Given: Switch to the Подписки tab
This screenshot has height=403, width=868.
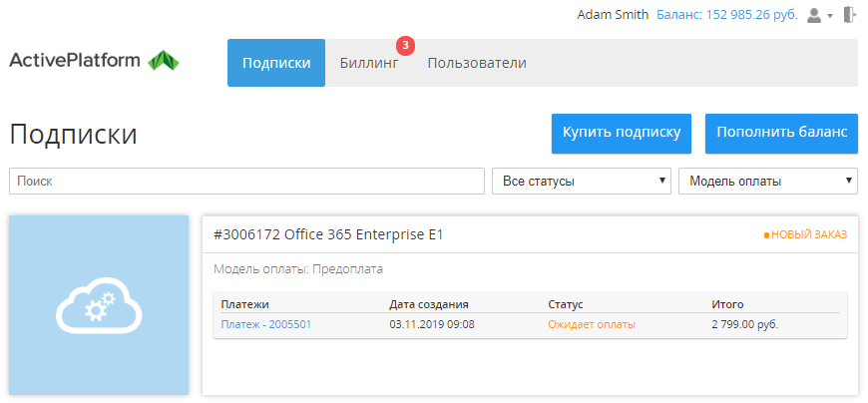Looking at the screenshot, I should coord(276,63).
